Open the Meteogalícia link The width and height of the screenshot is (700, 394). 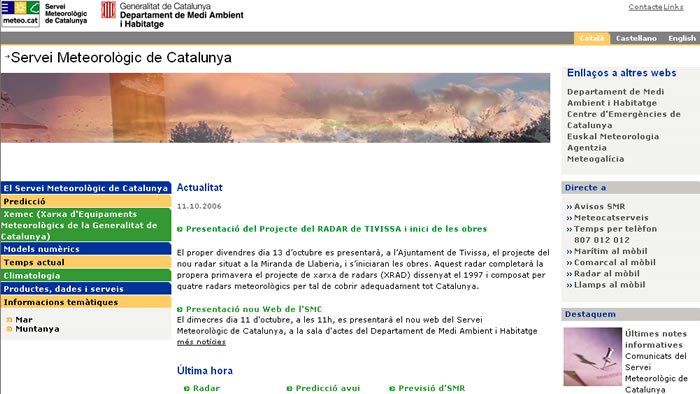[x=596, y=159]
